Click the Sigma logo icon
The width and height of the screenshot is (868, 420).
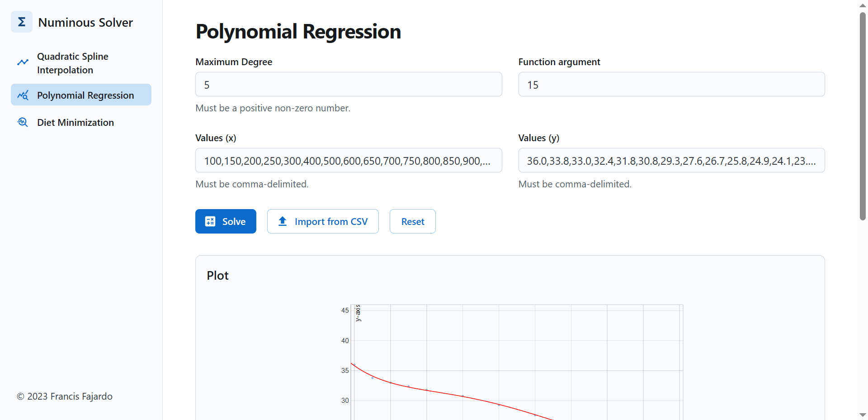[x=21, y=21]
